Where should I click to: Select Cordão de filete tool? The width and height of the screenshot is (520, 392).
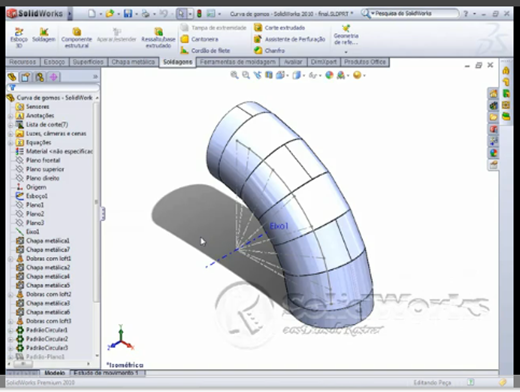(205, 50)
